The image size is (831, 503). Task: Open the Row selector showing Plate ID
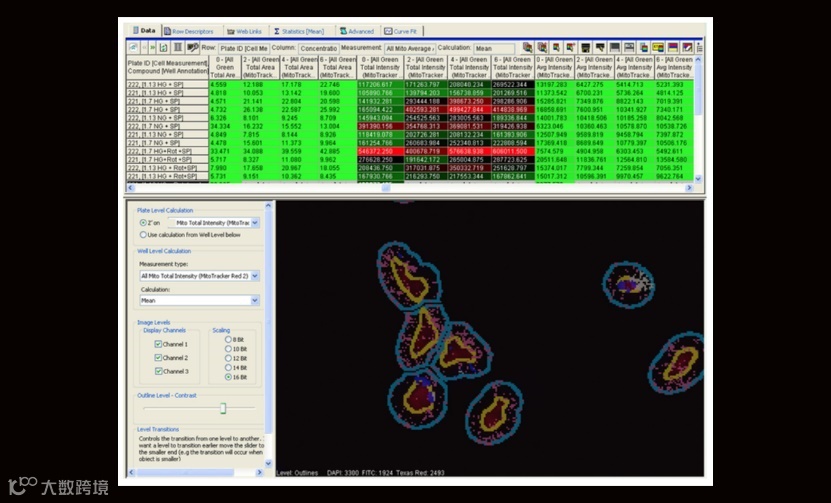(x=244, y=48)
